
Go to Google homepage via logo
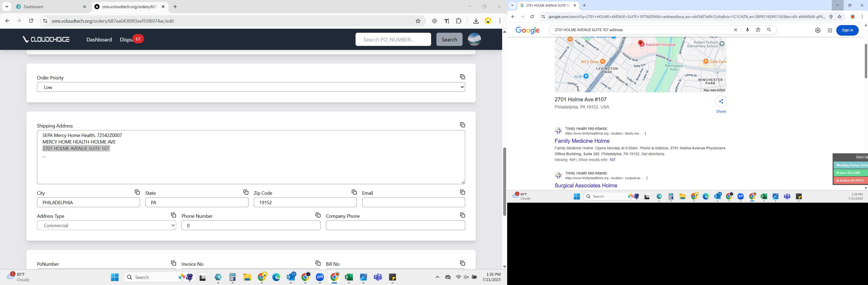click(527, 31)
